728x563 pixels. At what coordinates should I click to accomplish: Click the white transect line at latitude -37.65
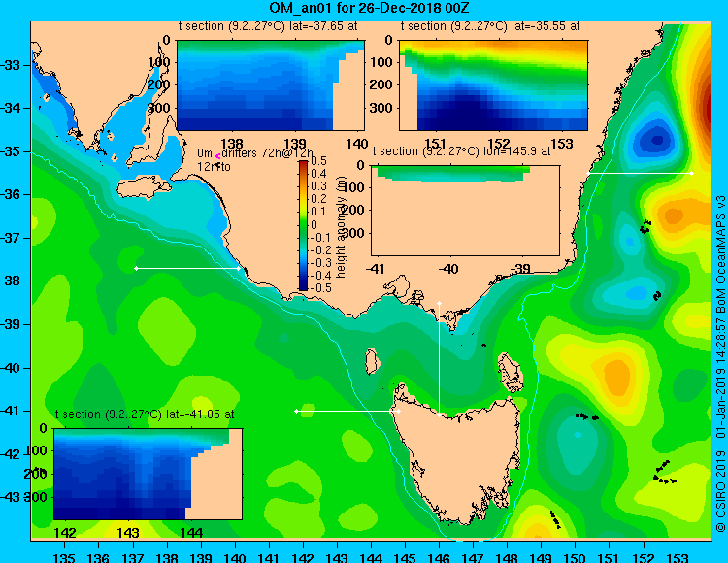187,268
